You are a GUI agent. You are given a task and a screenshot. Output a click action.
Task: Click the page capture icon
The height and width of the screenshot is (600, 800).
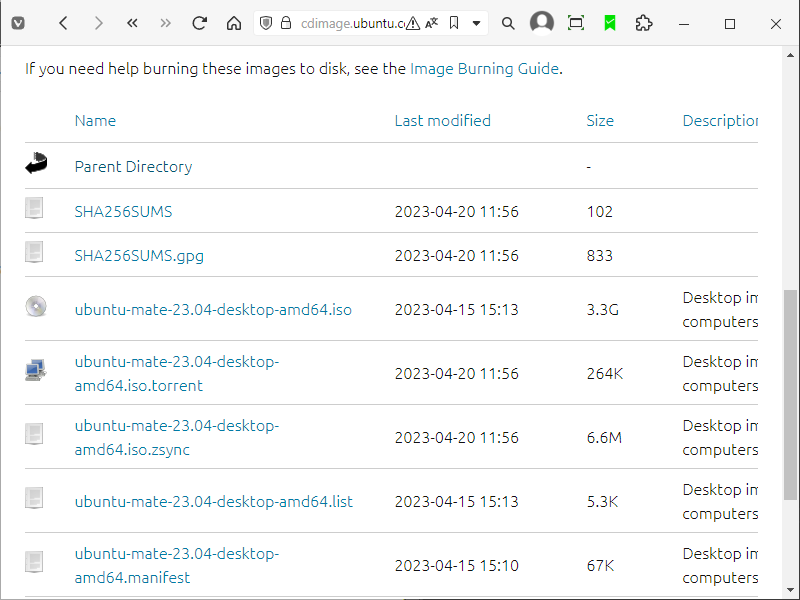click(576, 23)
